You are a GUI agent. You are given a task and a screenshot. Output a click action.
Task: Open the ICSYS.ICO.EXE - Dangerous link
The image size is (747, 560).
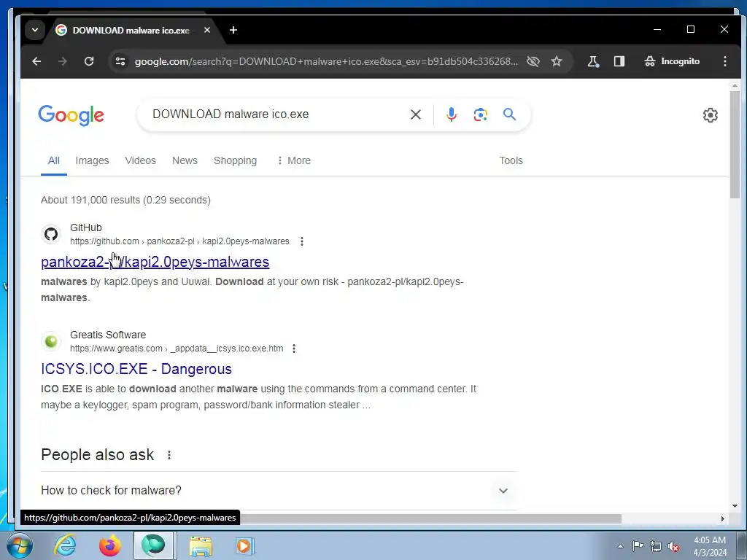click(136, 369)
